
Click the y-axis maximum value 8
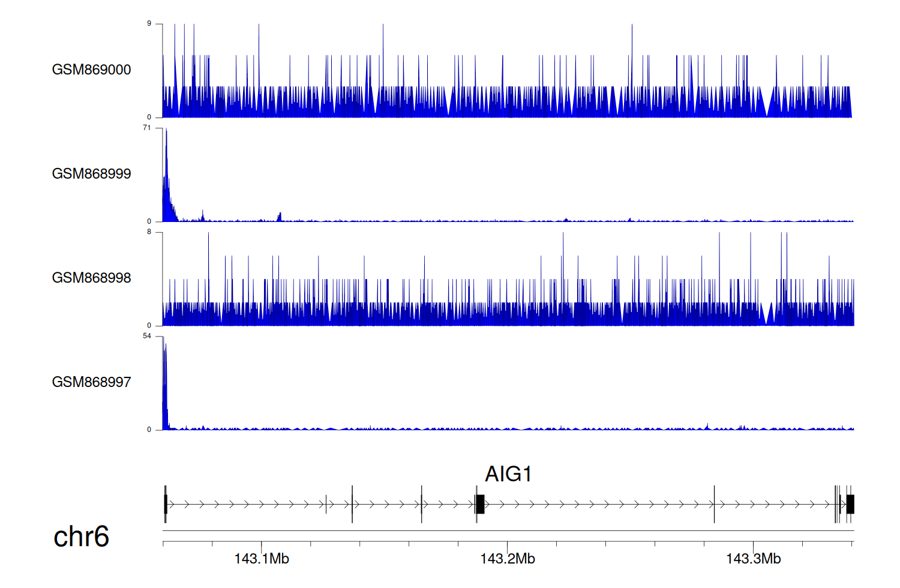[x=149, y=232]
